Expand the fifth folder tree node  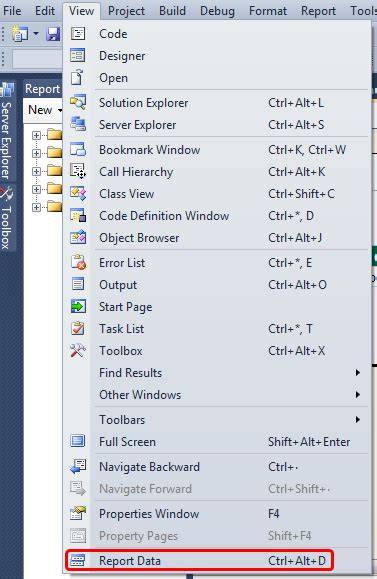36,207
